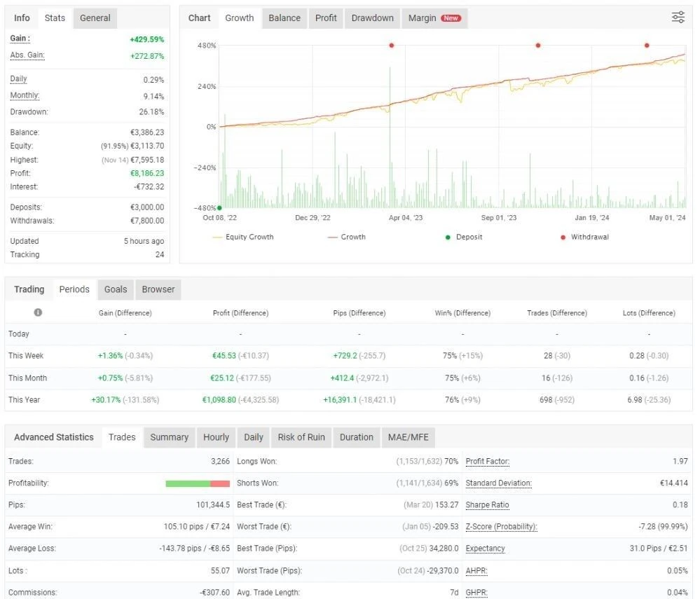Toggle Equity Growth legend series
Screen dimensions: 700x599
tap(243, 237)
